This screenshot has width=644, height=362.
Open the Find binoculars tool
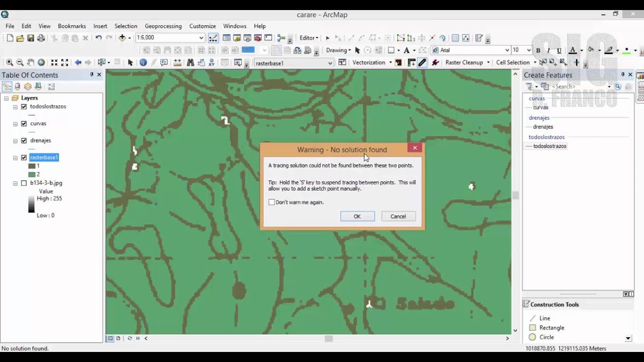pyautogui.click(x=190, y=62)
